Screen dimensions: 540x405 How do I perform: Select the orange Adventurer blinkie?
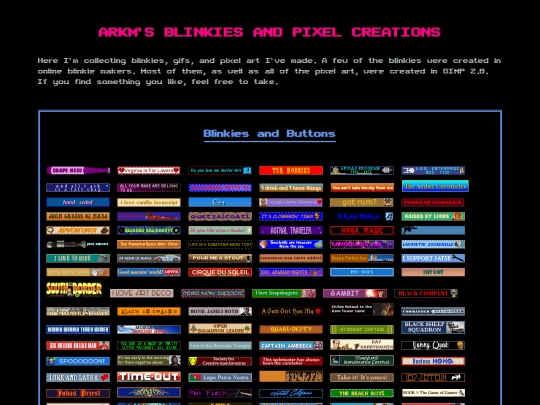pos(78,230)
